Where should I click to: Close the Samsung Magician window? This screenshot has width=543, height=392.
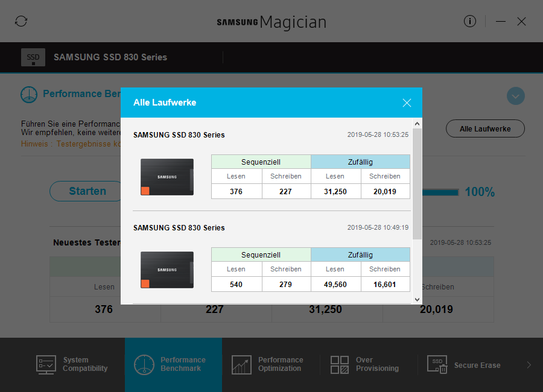tap(521, 22)
